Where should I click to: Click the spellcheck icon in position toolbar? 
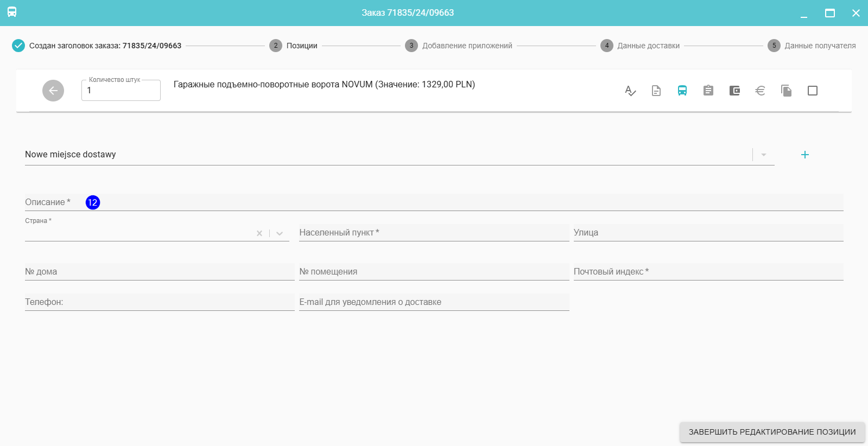pos(630,91)
